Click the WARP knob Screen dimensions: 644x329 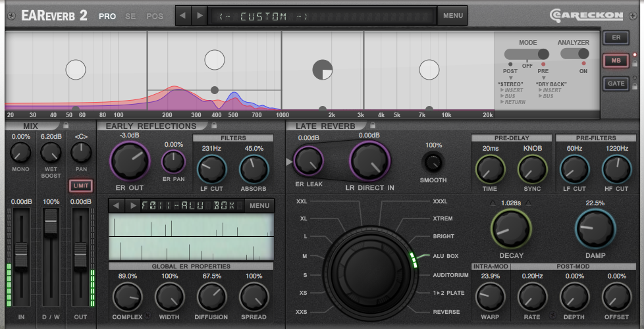(x=491, y=297)
